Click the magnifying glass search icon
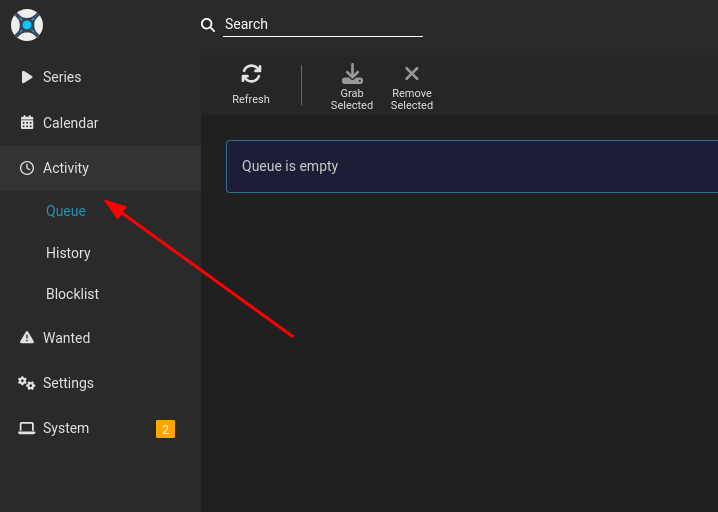Image resolution: width=718 pixels, height=512 pixels. pos(208,25)
